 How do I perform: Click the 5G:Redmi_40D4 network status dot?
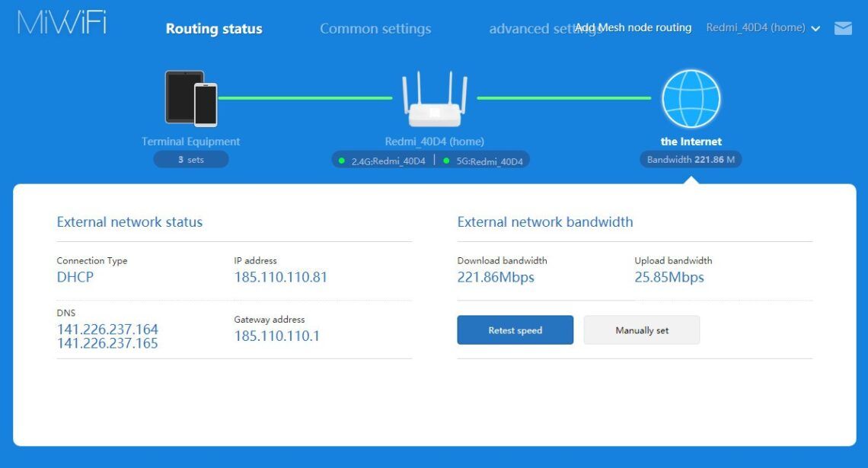pyautogui.click(x=445, y=160)
